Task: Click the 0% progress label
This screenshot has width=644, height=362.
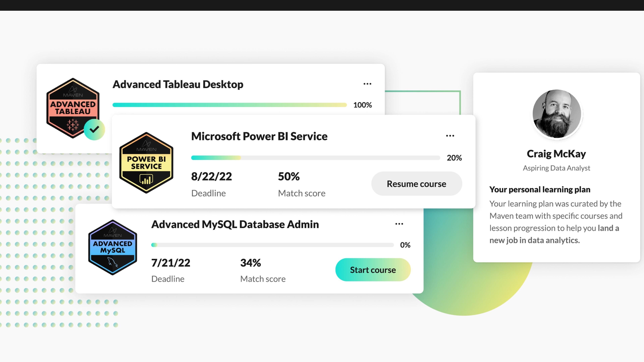Action: tap(405, 245)
